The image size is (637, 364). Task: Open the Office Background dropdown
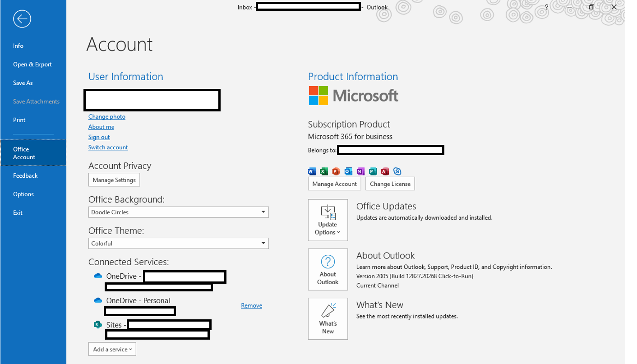tap(179, 212)
